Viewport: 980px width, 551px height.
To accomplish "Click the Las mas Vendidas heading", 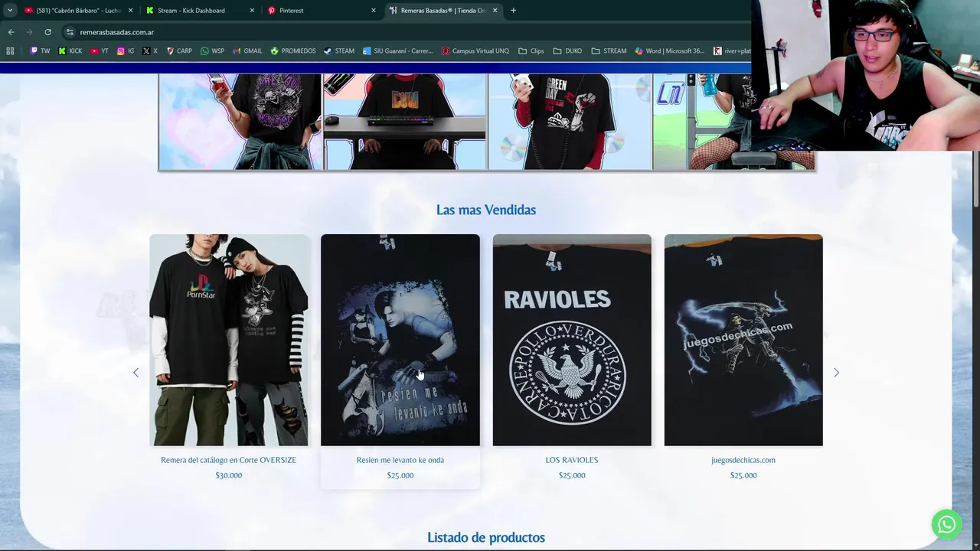I will 486,210.
